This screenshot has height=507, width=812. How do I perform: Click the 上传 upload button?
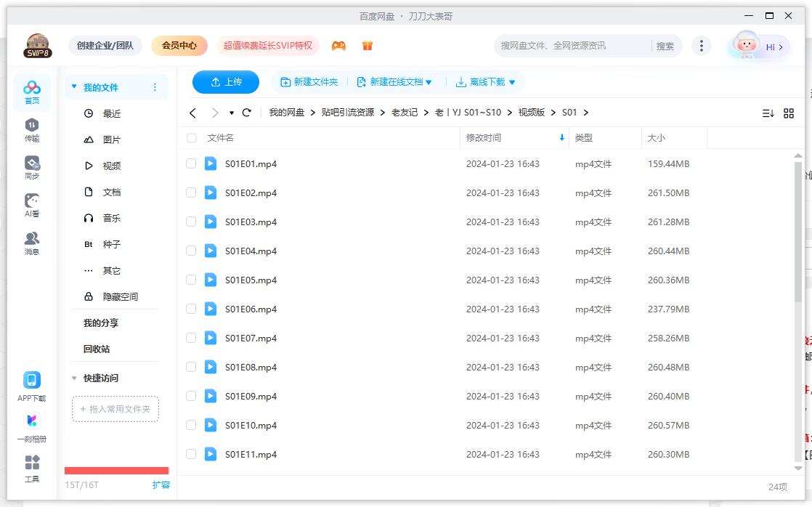point(225,81)
